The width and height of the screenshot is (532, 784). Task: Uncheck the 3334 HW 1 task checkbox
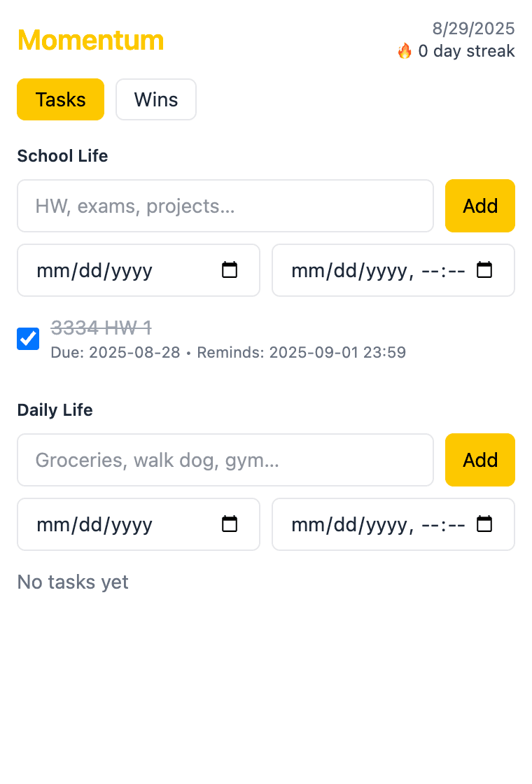pos(28,339)
